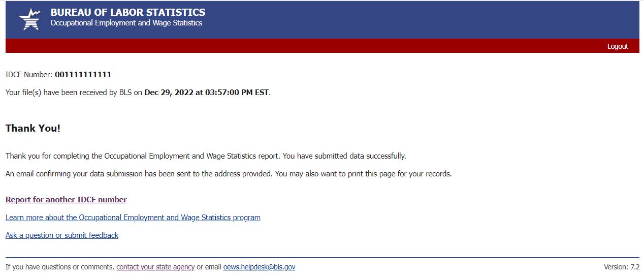Click the oews.helpdesk@bls.gov email link
The height and width of the screenshot is (276, 644).
(259, 267)
